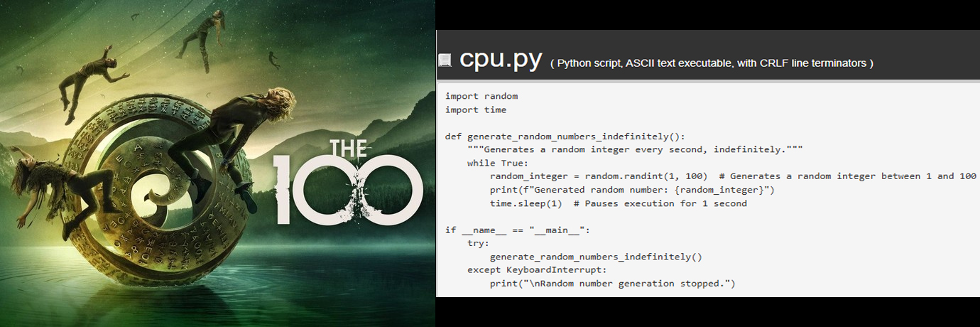Image resolution: width=980 pixels, height=327 pixels.
Task: Click the def generate_random_numbers_indefinitely line
Action: click(x=565, y=136)
